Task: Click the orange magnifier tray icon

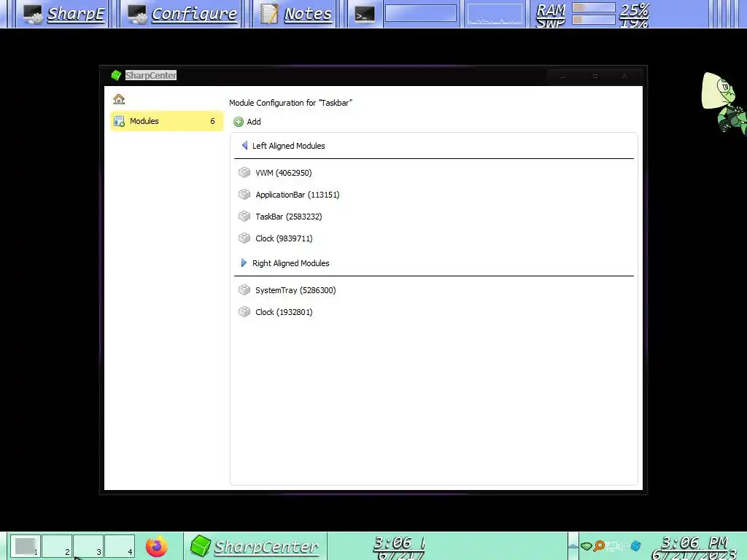Action: [x=599, y=545]
